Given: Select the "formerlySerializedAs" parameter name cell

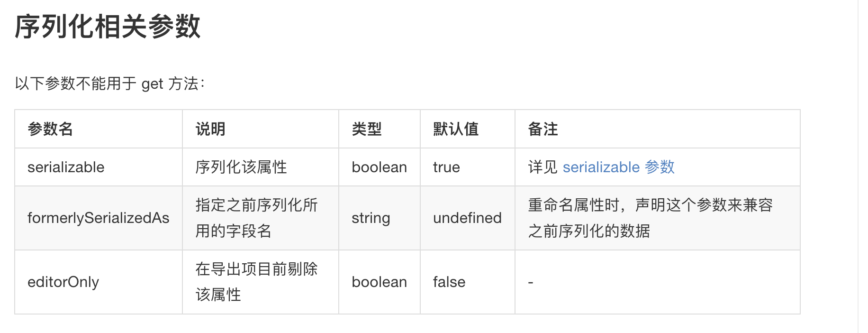Looking at the screenshot, I should pyautogui.click(x=98, y=218).
